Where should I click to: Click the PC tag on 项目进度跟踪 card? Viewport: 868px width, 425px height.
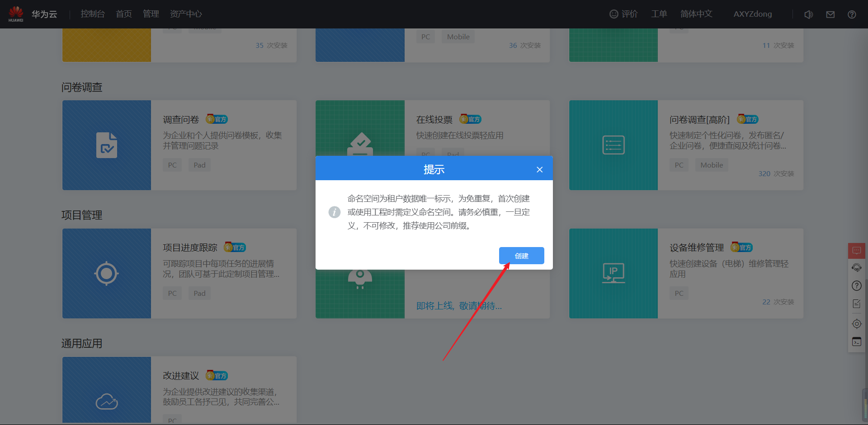coord(172,294)
